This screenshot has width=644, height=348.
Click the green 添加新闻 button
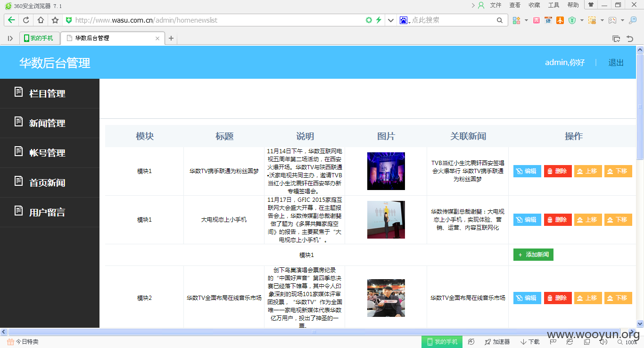coord(533,255)
